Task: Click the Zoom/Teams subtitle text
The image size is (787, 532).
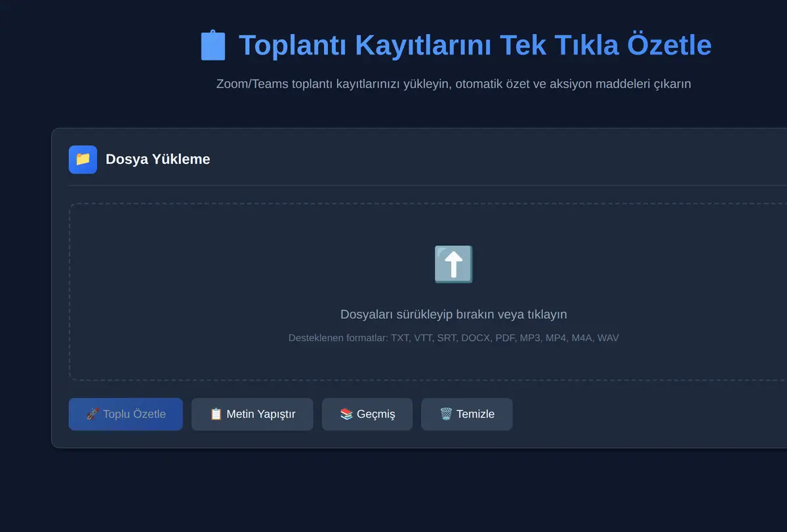Action: (x=453, y=84)
